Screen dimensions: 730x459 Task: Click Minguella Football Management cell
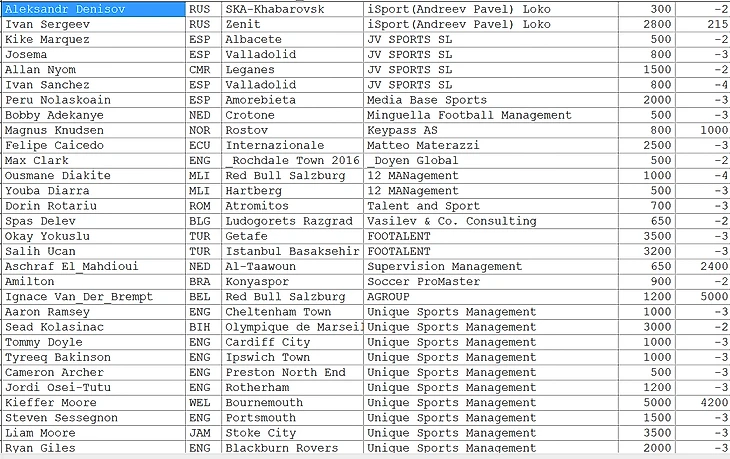(491, 115)
